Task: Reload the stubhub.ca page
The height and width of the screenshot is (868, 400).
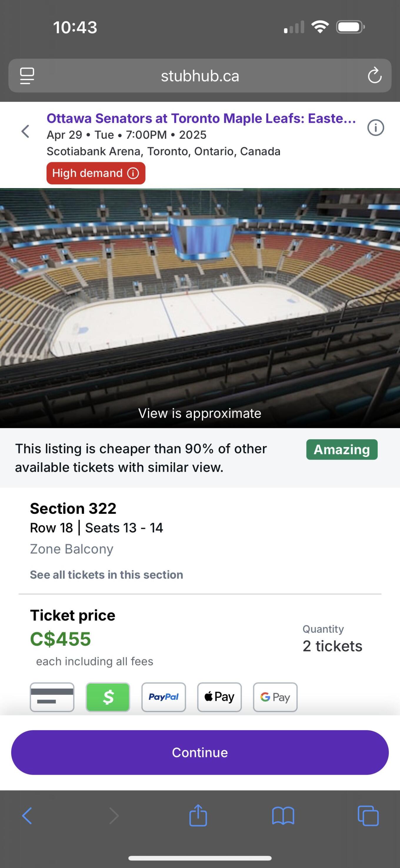Action: [374, 76]
